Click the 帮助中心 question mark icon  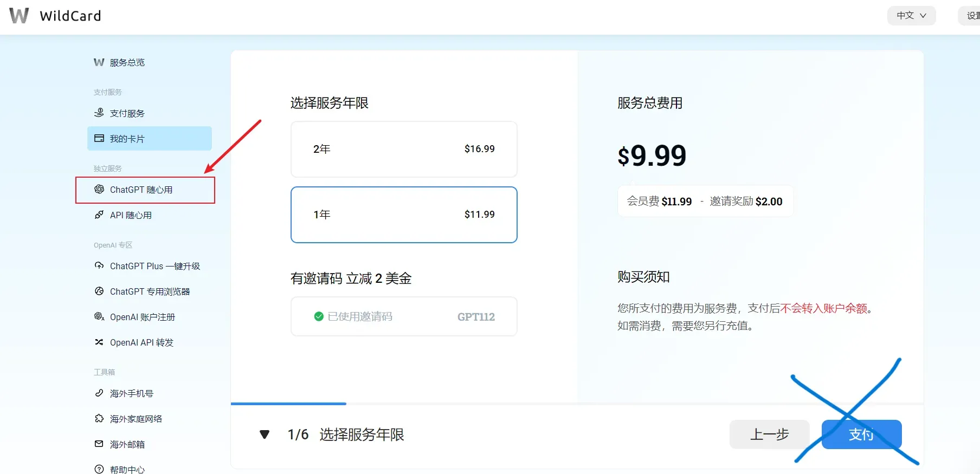(x=99, y=469)
